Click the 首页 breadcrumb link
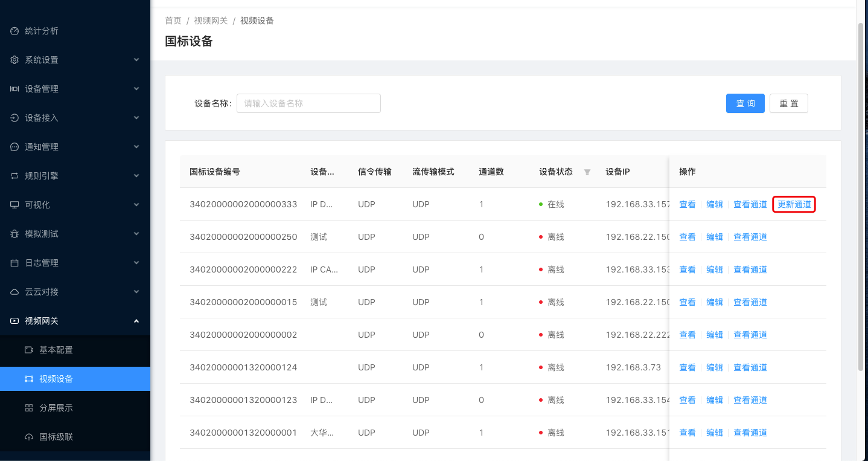This screenshot has width=868, height=461. (173, 21)
